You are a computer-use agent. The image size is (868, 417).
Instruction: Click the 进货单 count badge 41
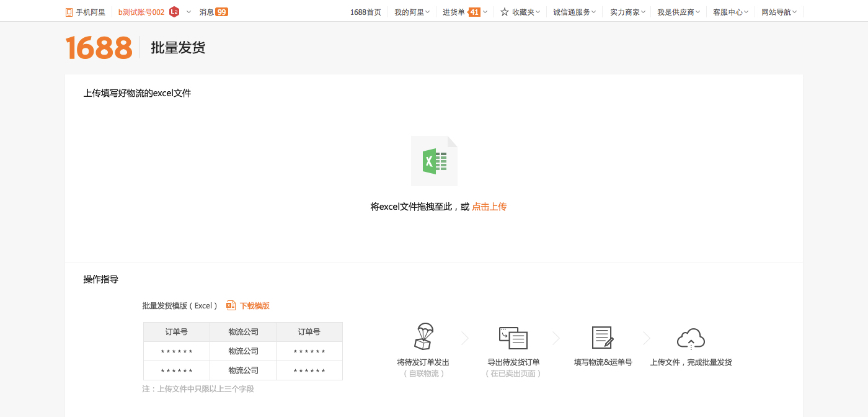[474, 12]
